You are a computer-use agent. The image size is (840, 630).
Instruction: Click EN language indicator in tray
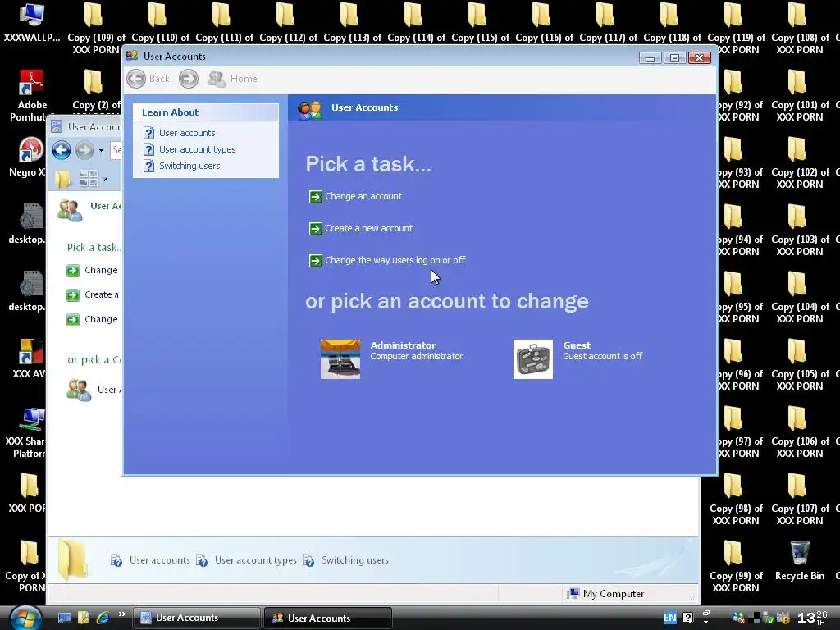669,618
